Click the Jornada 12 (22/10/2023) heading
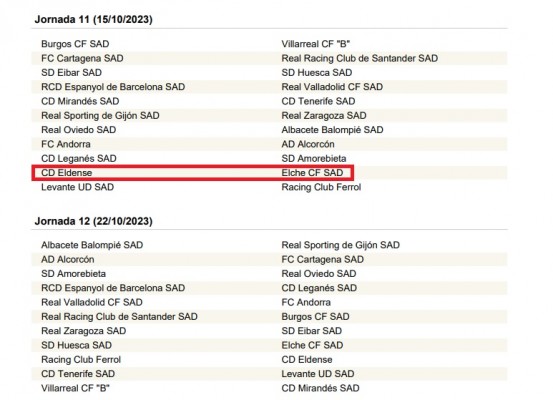Viewport: 553px width, 400px height. [93, 221]
